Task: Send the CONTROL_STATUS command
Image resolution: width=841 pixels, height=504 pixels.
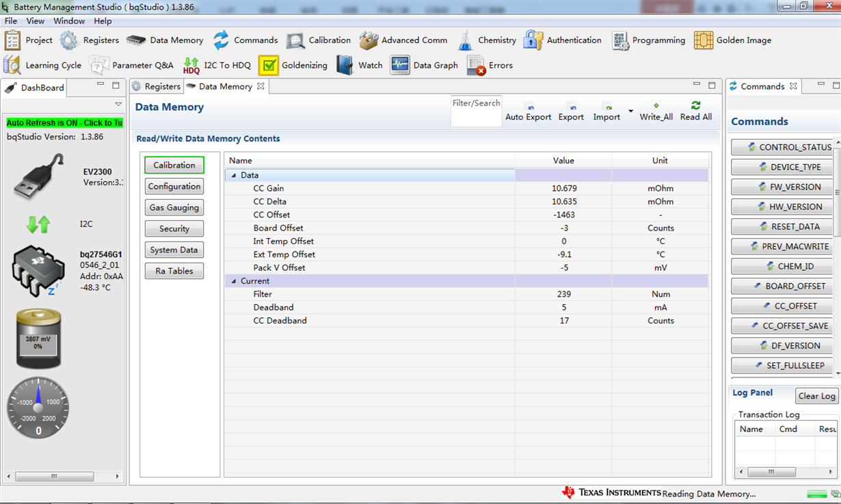Action: (782, 147)
